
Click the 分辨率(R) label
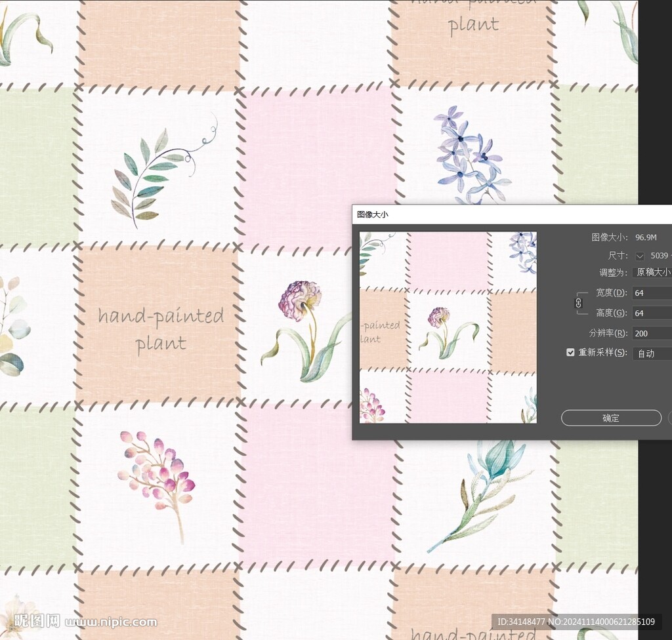[x=608, y=333]
